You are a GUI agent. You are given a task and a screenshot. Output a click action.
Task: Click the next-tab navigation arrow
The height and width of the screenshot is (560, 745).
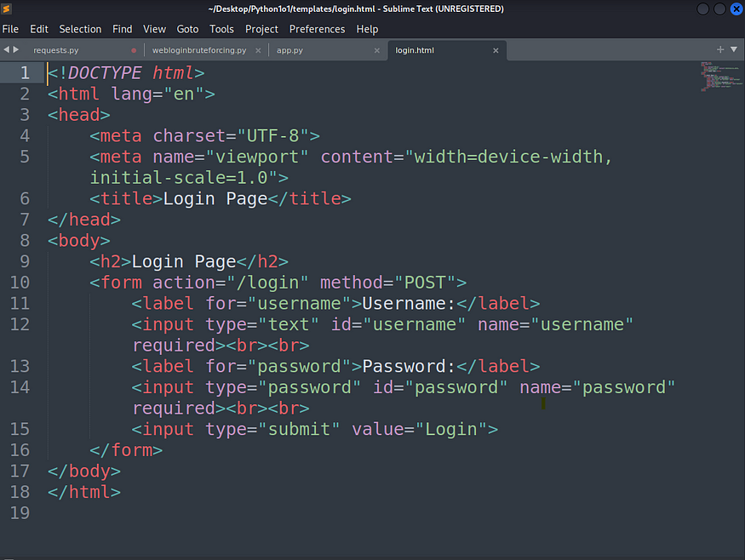(x=17, y=49)
